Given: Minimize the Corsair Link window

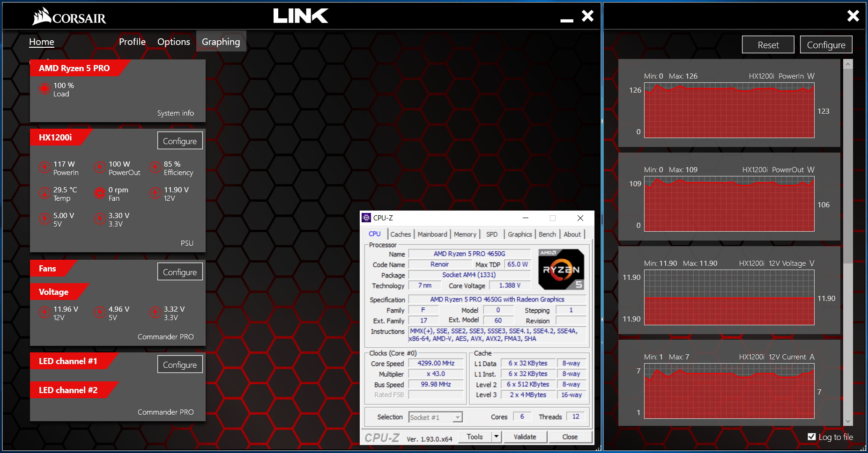Looking at the screenshot, I should tap(567, 20).
